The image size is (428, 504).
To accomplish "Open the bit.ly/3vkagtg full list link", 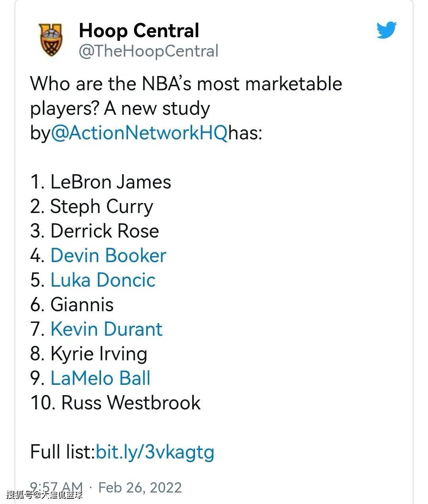I will (155, 452).
